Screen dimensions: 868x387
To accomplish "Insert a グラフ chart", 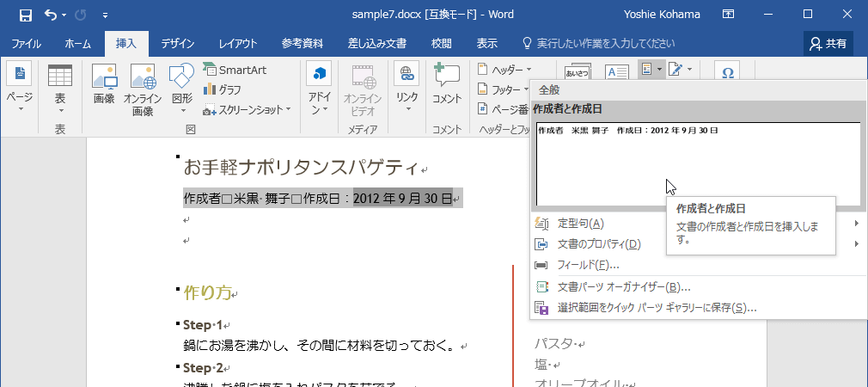I will click(x=223, y=89).
